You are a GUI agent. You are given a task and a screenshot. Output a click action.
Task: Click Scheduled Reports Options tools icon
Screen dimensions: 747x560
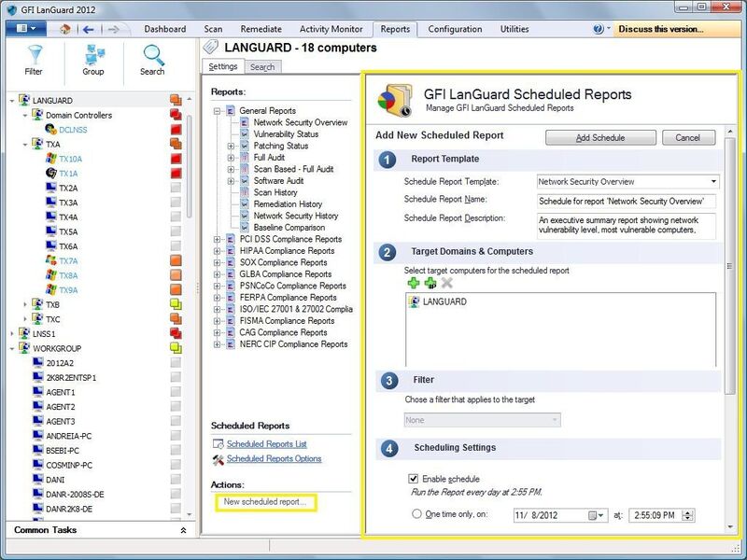(218, 459)
